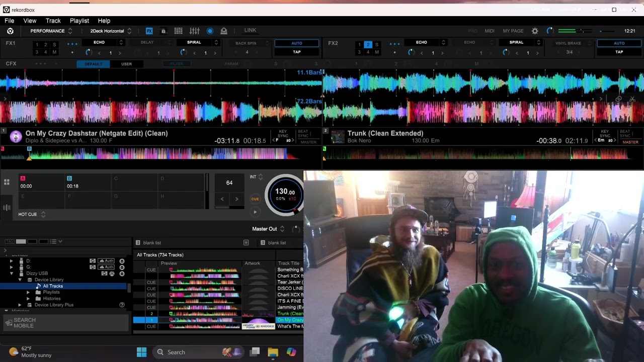Screen dimensions: 644x362
Task: Toggle the FX panel icon in toolbar
Action: point(149,31)
